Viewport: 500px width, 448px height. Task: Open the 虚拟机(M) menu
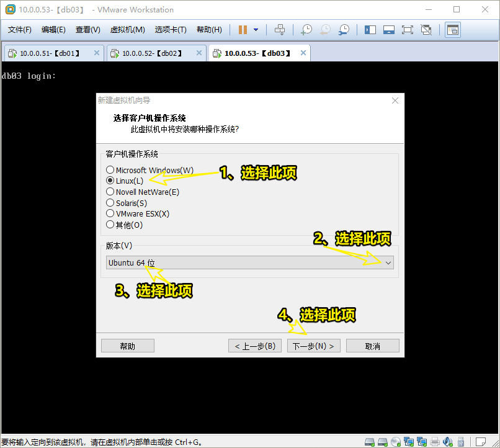[x=127, y=29]
